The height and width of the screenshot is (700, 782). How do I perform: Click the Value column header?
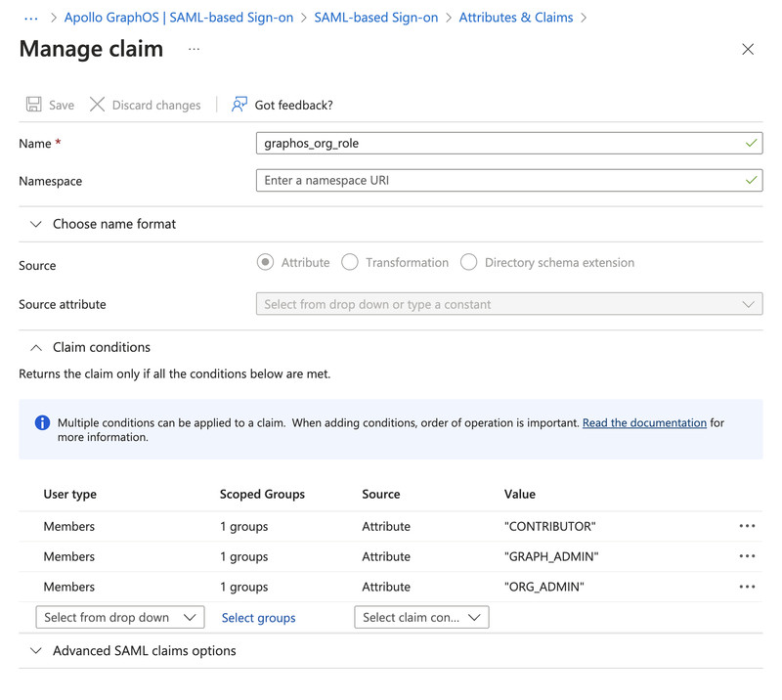[520, 494]
